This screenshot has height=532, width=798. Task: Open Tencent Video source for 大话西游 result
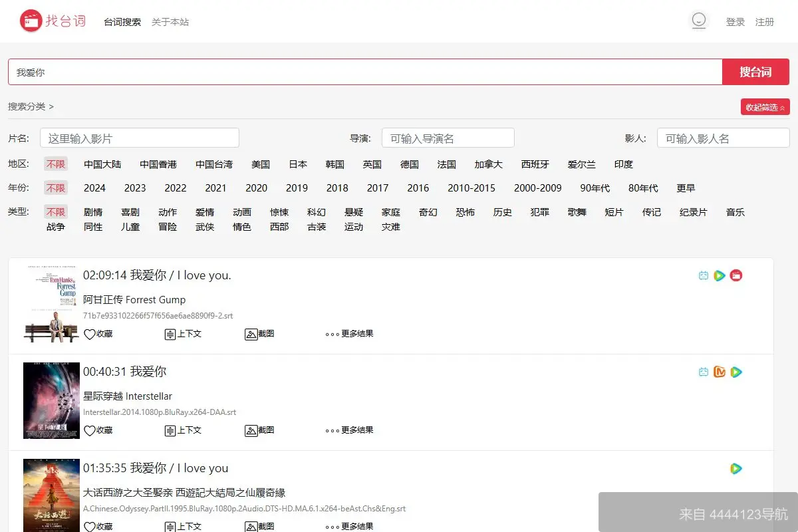point(735,468)
